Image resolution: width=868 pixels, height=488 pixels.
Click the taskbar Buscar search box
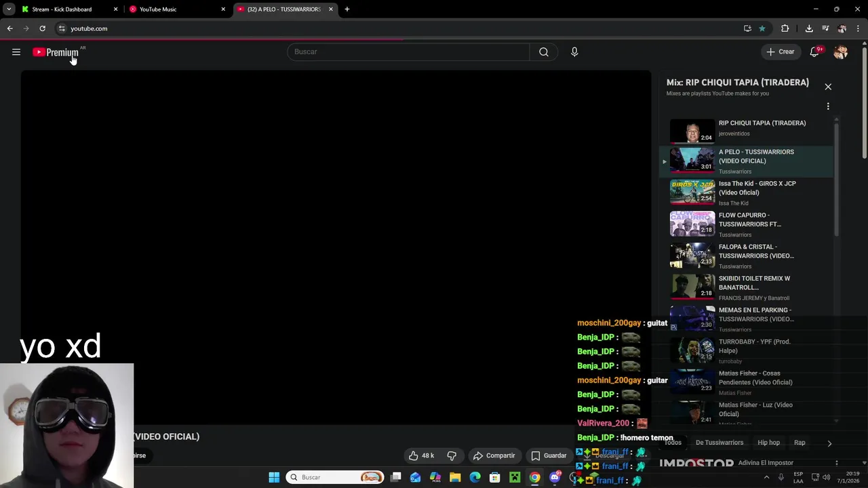[x=335, y=477]
